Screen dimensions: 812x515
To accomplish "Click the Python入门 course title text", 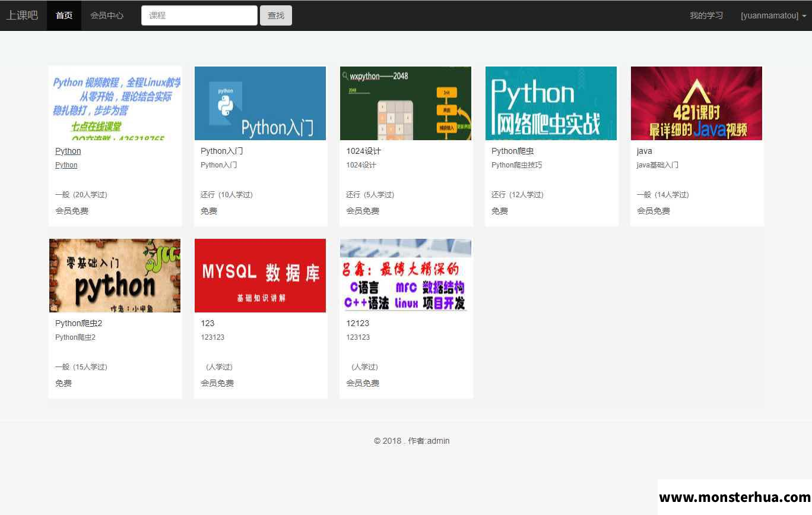I will [222, 151].
